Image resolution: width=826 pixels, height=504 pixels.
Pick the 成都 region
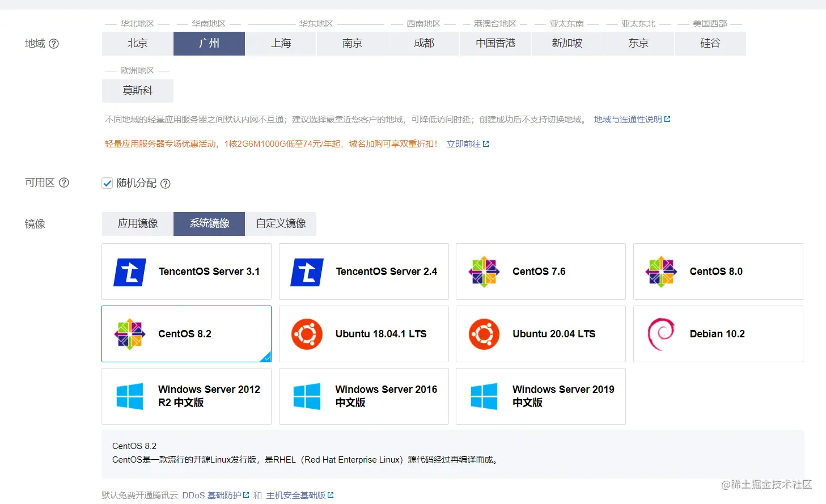coord(423,43)
